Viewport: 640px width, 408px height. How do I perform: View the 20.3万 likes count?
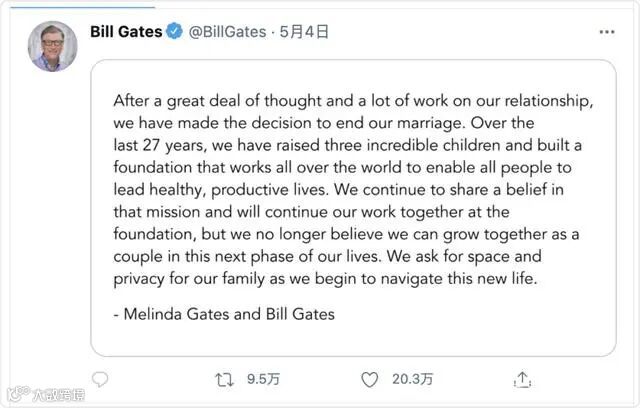coord(412,379)
